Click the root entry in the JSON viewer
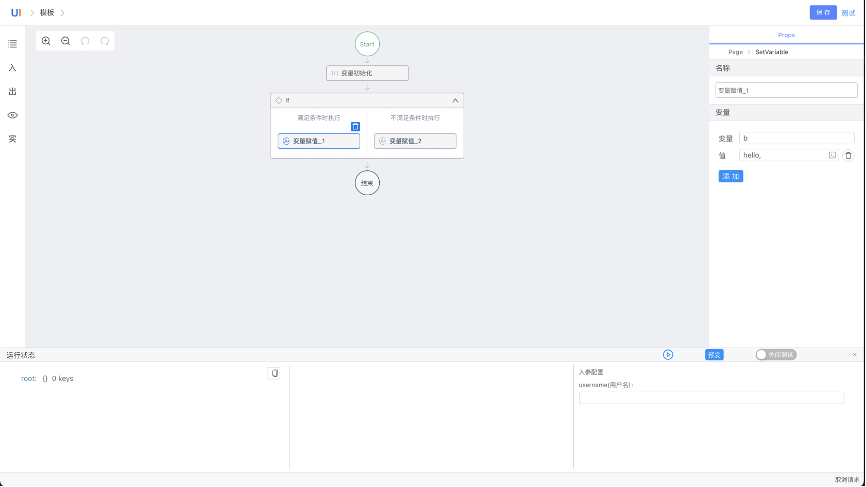The image size is (866, 487). (x=28, y=378)
